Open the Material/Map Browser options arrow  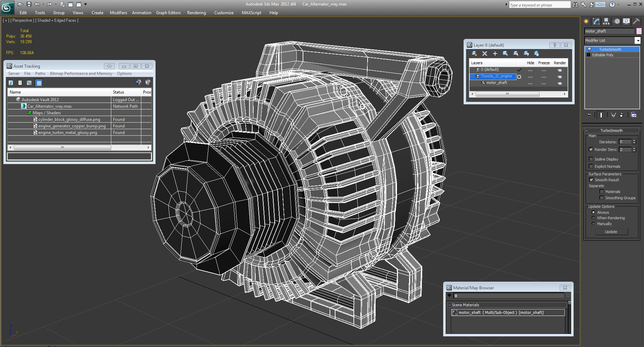pos(449,296)
